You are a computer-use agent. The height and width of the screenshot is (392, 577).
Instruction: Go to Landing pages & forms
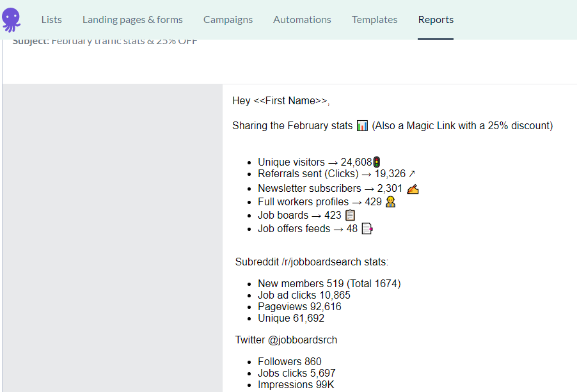(x=132, y=19)
